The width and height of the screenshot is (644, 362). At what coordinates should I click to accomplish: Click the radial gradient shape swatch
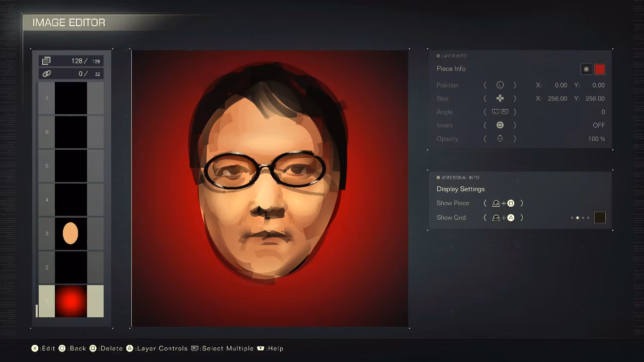click(586, 69)
